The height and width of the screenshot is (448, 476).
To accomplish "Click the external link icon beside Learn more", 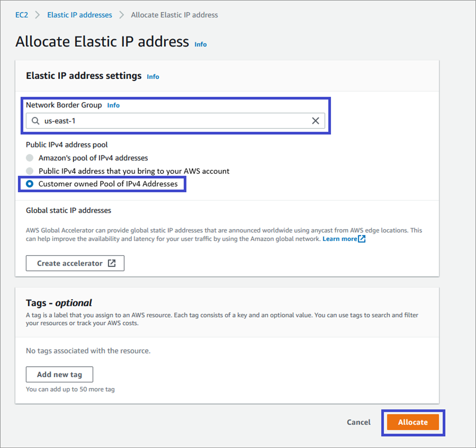I will (362, 239).
